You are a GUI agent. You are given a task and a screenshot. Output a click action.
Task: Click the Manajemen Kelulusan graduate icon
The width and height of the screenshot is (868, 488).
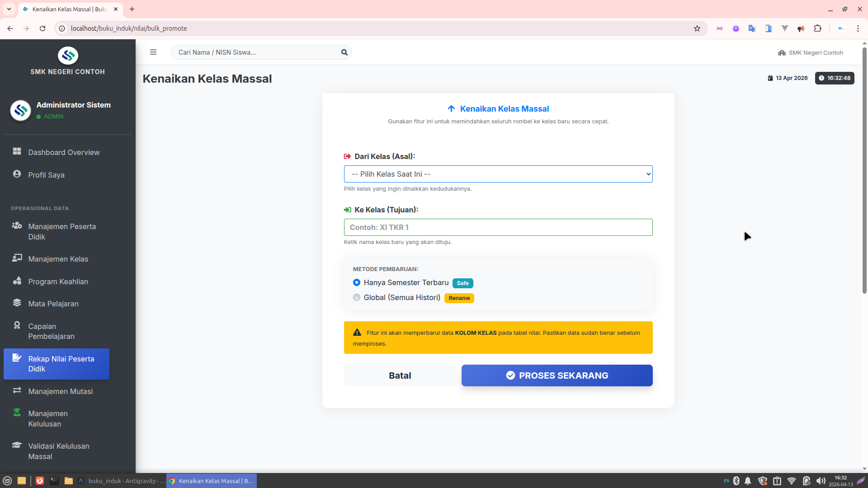coord(17,413)
